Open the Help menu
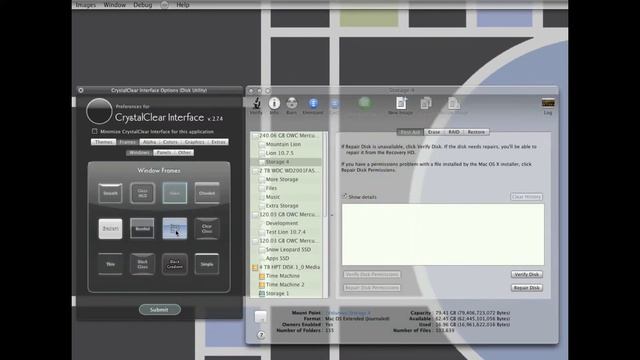 click(x=183, y=5)
